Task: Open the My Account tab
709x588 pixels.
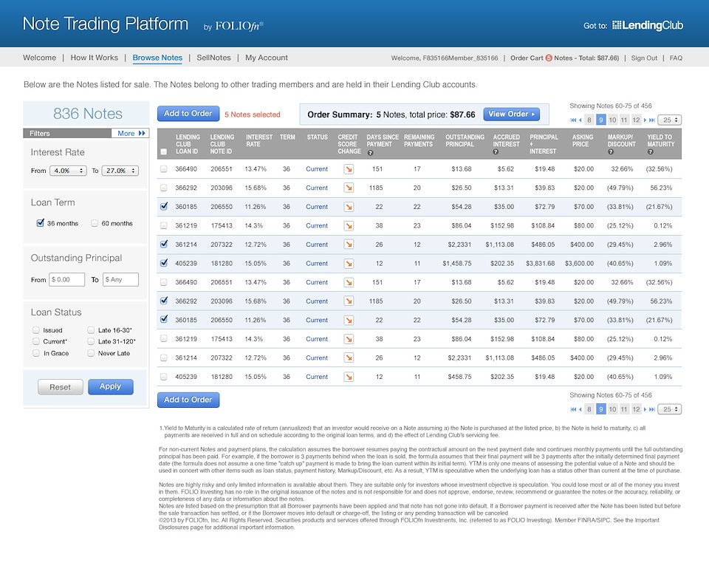Action: (267, 58)
